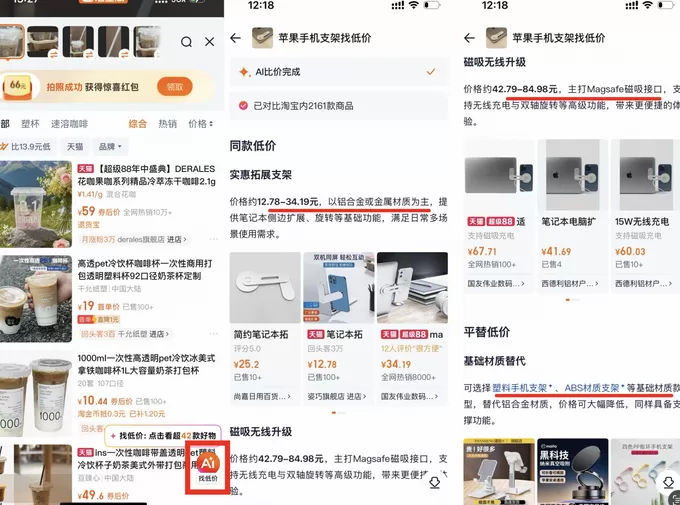This screenshot has height=505, width=680.
Task: Switch to 塑杯 category tab
Action: pyautogui.click(x=30, y=124)
